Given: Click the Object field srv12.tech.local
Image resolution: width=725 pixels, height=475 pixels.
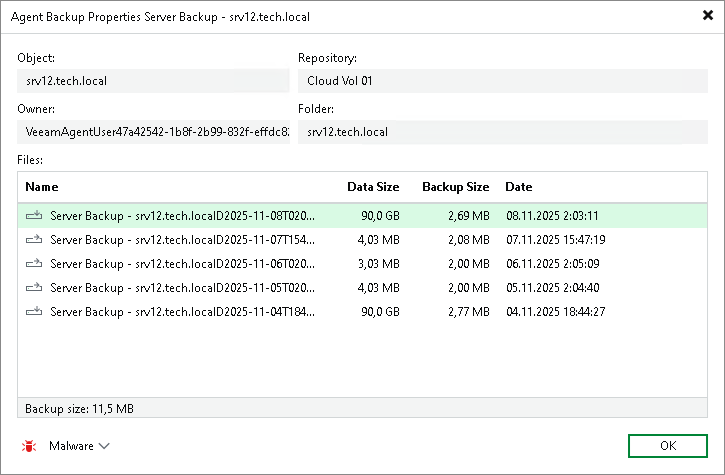Looking at the screenshot, I should click(x=153, y=80).
